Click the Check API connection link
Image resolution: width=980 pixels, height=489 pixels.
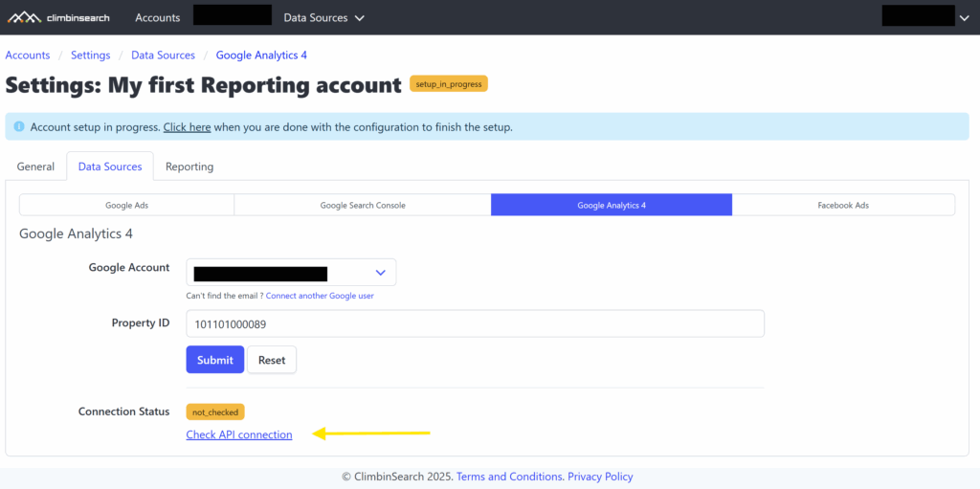[x=239, y=434]
